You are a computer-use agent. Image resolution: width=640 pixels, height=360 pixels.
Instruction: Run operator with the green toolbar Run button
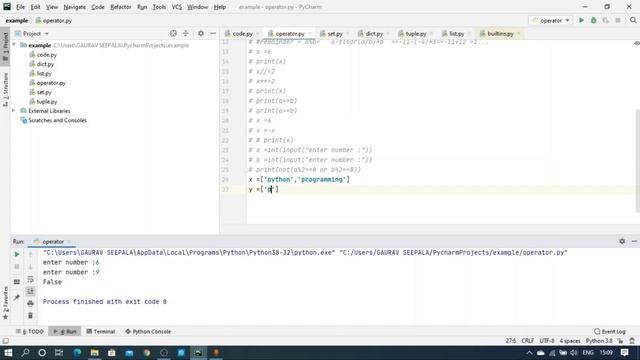(x=581, y=20)
